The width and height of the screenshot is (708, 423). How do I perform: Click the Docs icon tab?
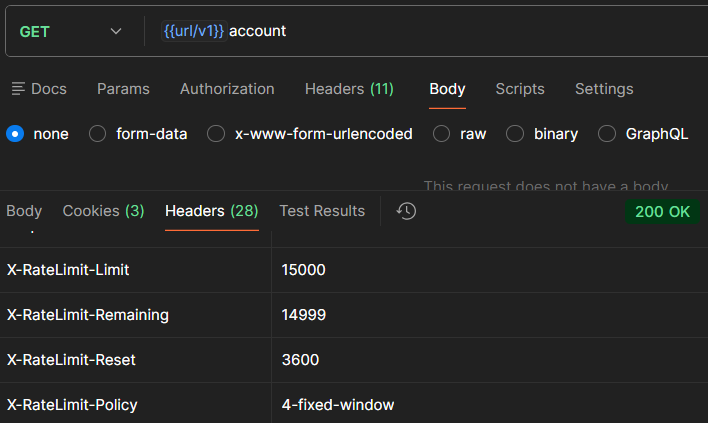tap(39, 89)
